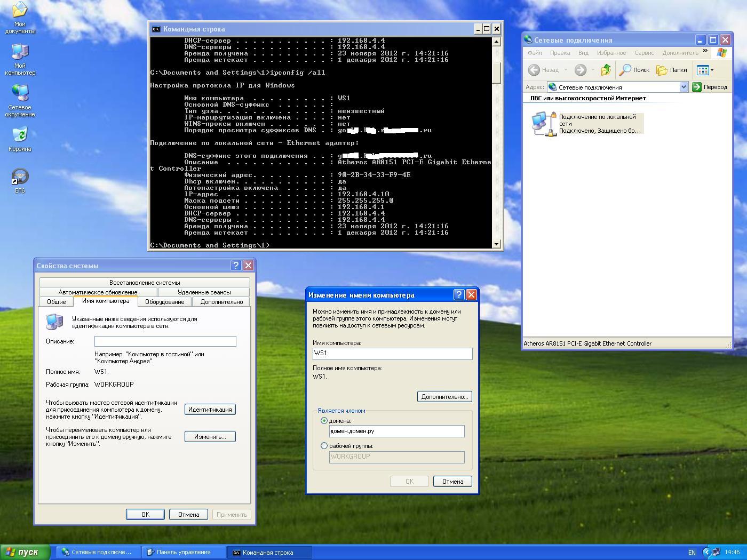Viewport: 747px width, 560px height.
Task: Select the domain (домена) radio button
Action: coord(324,421)
